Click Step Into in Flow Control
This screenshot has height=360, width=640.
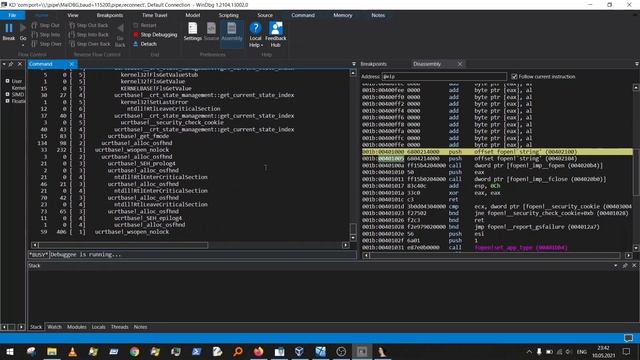(x=46, y=35)
